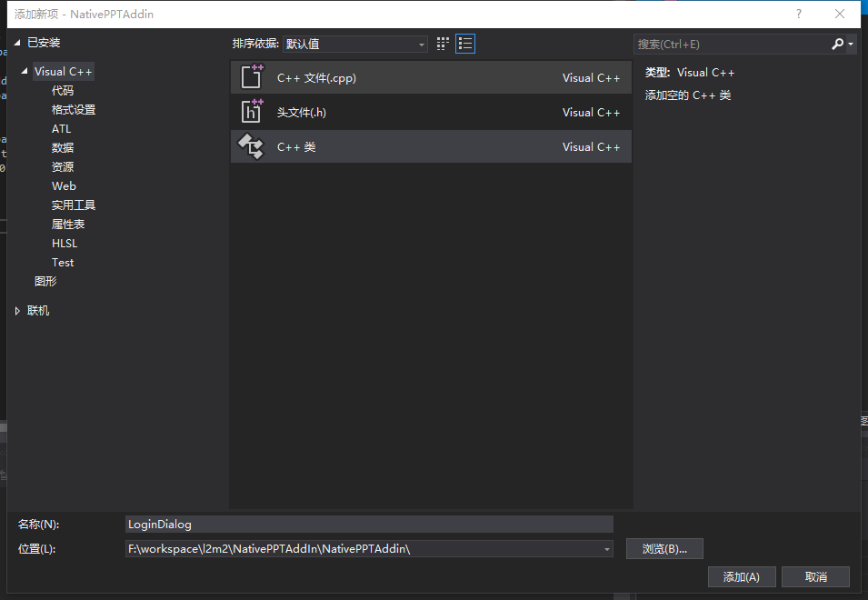Select the 已安装 label
868x600 pixels.
click(44, 43)
